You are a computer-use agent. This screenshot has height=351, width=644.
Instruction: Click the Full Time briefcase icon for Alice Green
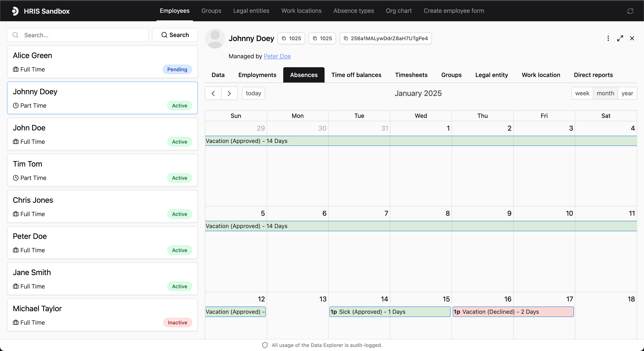point(16,69)
